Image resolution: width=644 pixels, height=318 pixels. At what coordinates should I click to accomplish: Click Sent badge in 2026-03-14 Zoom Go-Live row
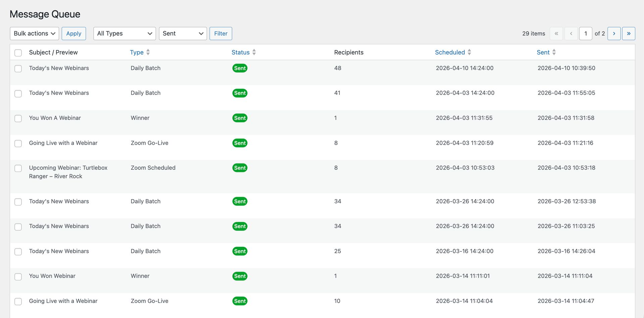(240, 301)
